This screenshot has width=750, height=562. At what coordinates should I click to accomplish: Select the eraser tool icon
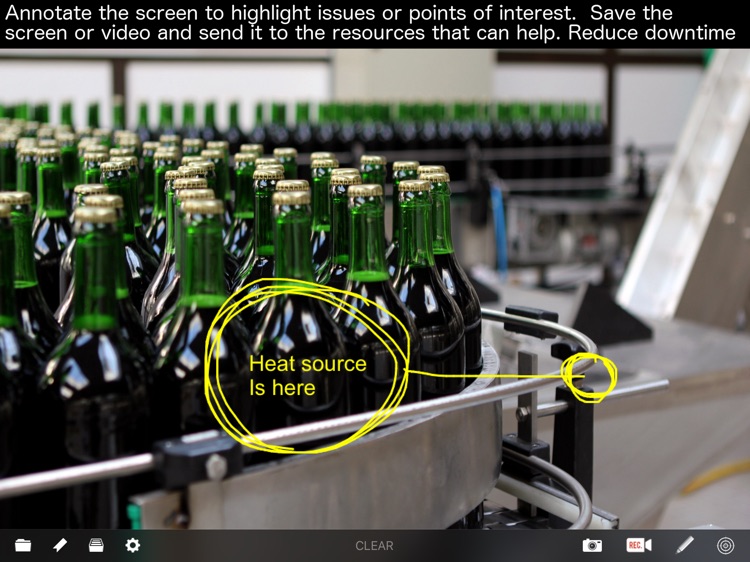pyautogui.click(x=60, y=545)
